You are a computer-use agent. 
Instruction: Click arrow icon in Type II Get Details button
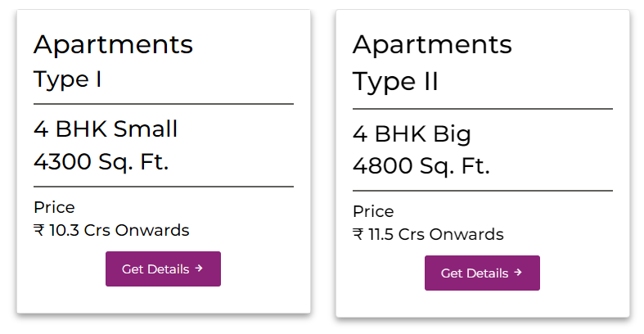(x=518, y=273)
